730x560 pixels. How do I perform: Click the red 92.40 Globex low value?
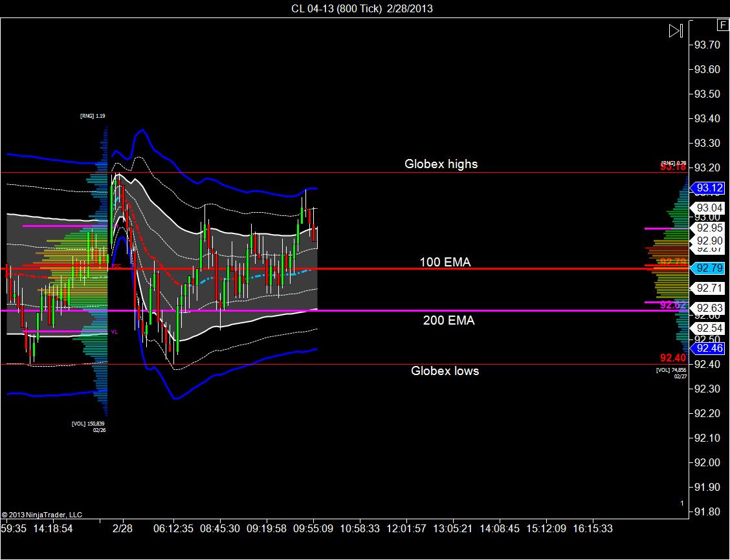point(673,358)
